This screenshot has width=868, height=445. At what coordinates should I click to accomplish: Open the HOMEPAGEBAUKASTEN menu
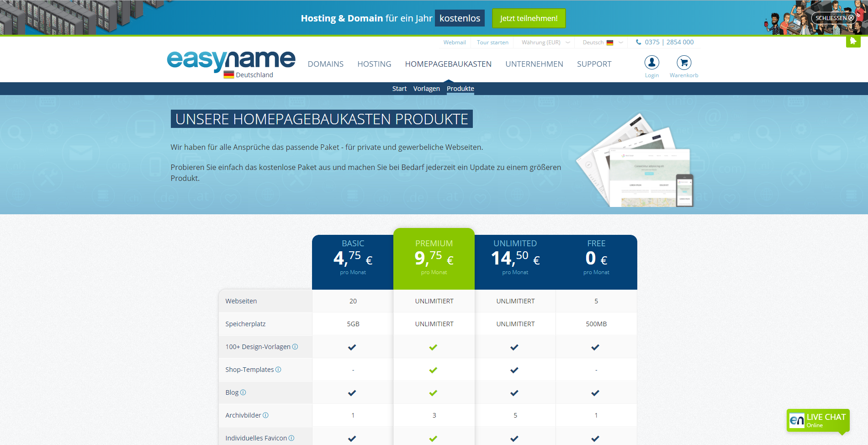[448, 64]
